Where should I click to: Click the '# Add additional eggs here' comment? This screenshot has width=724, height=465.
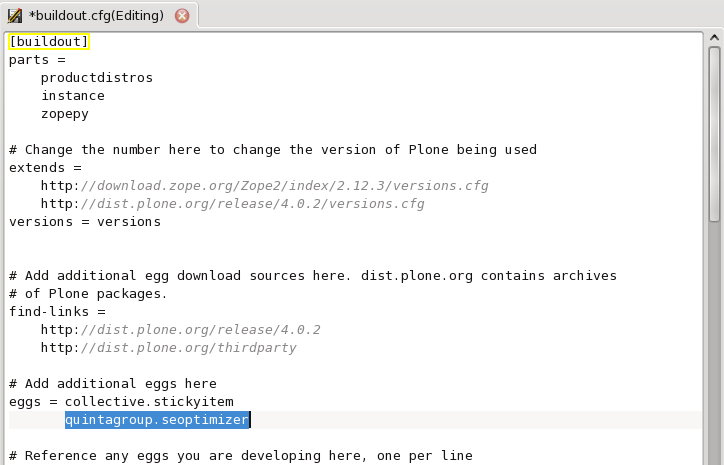tap(112, 384)
